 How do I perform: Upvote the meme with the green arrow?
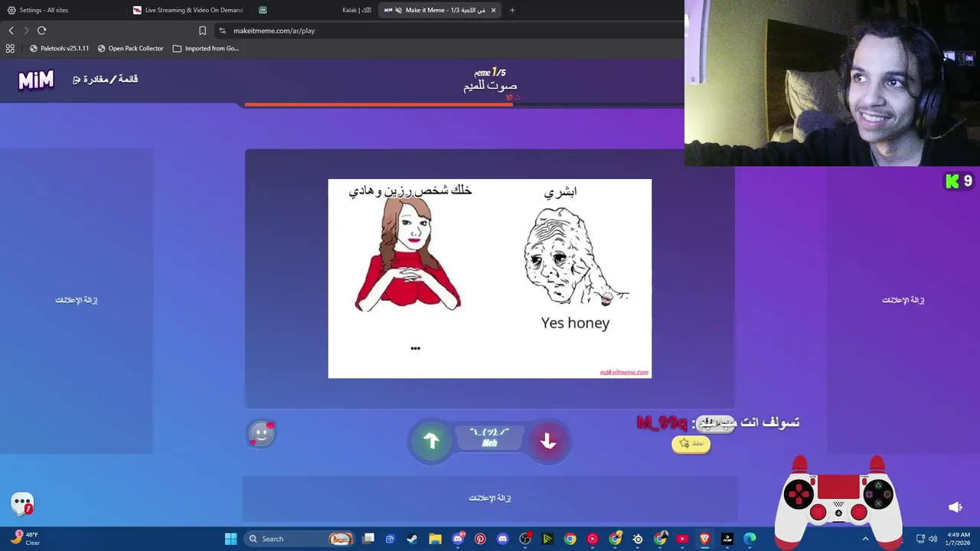[x=431, y=441]
